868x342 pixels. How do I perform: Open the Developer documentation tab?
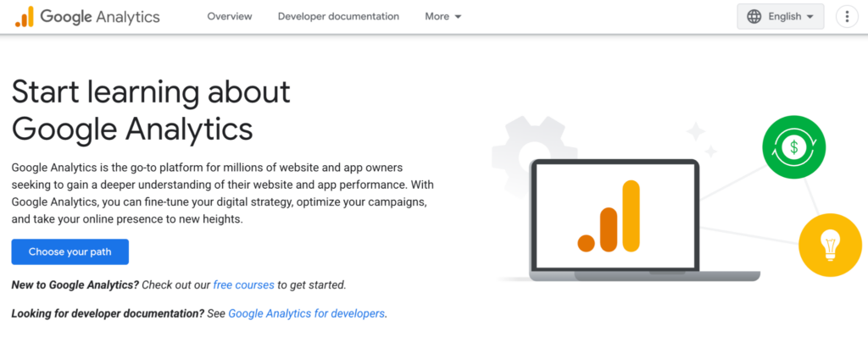(338, 17)
